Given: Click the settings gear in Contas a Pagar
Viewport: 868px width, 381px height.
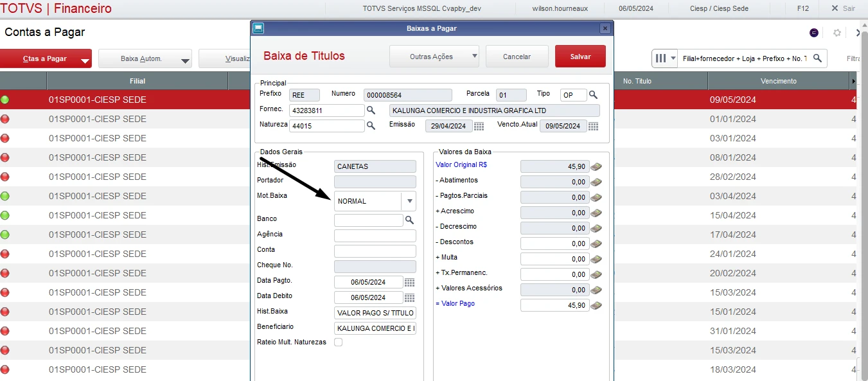Looking at the screenshot, I should click(x=837, y=33).
